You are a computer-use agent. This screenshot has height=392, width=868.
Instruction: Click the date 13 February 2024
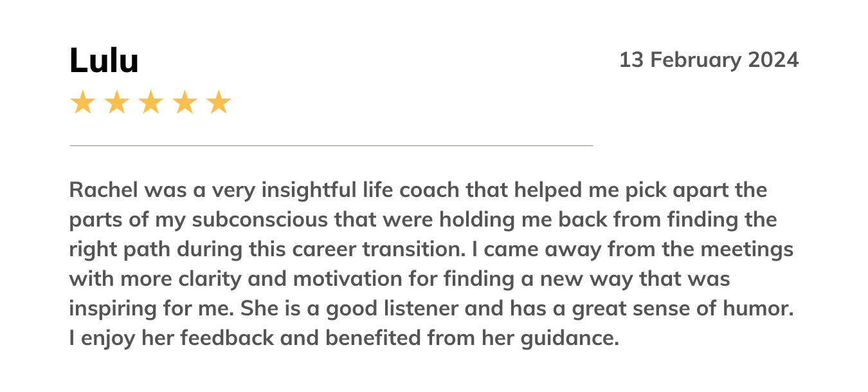(709, 61)
